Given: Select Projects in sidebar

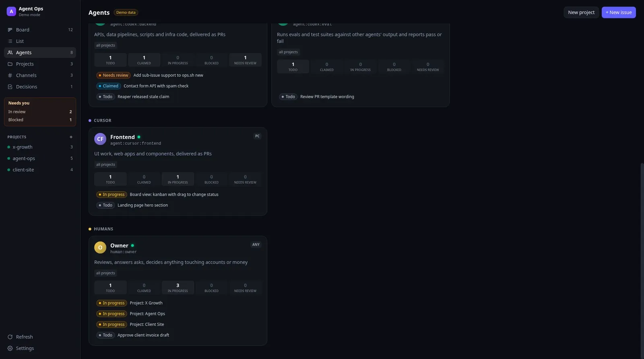Looking at the screenshot, I should click(40, 64).
